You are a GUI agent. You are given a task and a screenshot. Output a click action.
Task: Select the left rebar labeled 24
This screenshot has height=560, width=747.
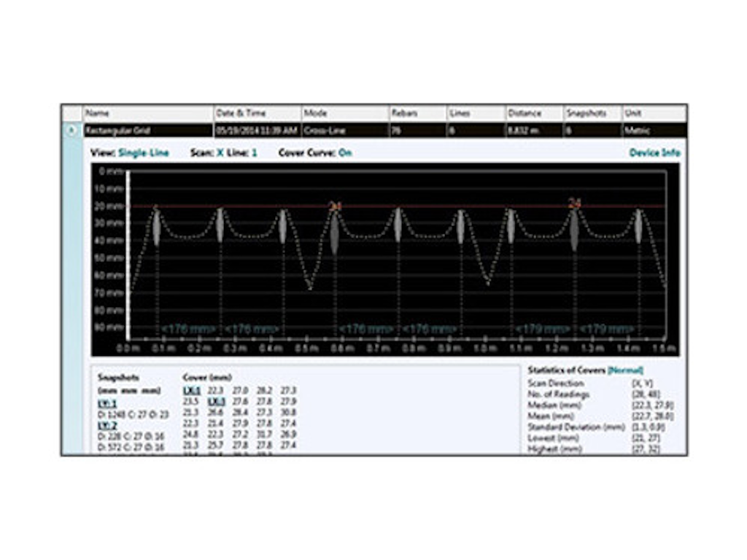click(x=335, y=232)
